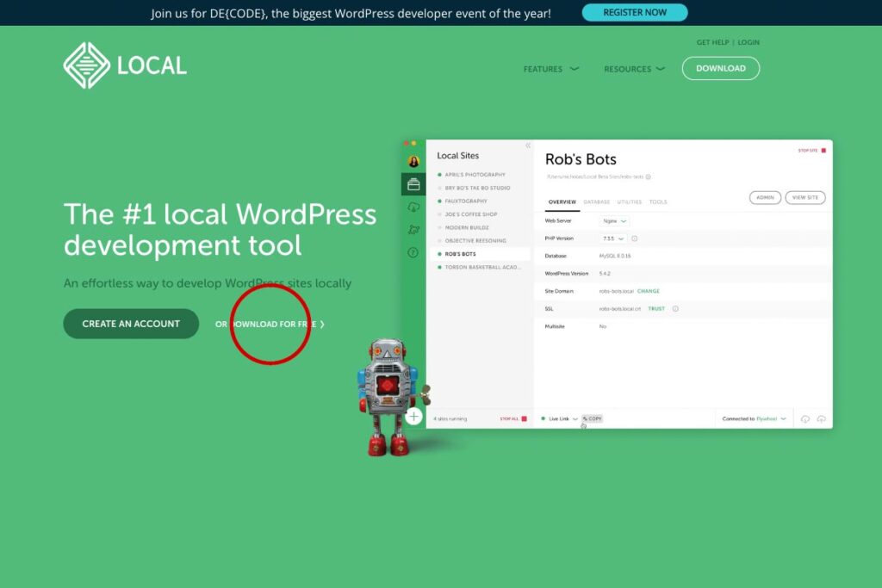Select Bry Bo's Tae Bo Studio site
The width and height of the screenshot is (882, 588).
pos(479,188)
